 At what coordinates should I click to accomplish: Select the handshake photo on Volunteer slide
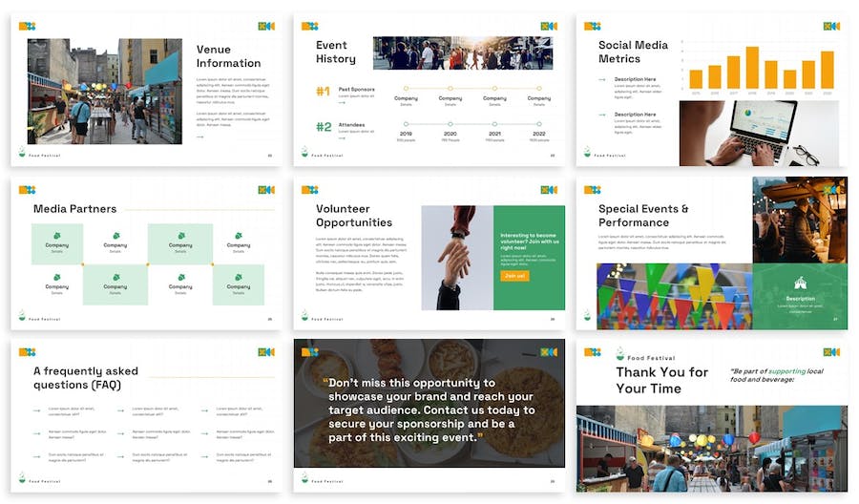(456, 257)
